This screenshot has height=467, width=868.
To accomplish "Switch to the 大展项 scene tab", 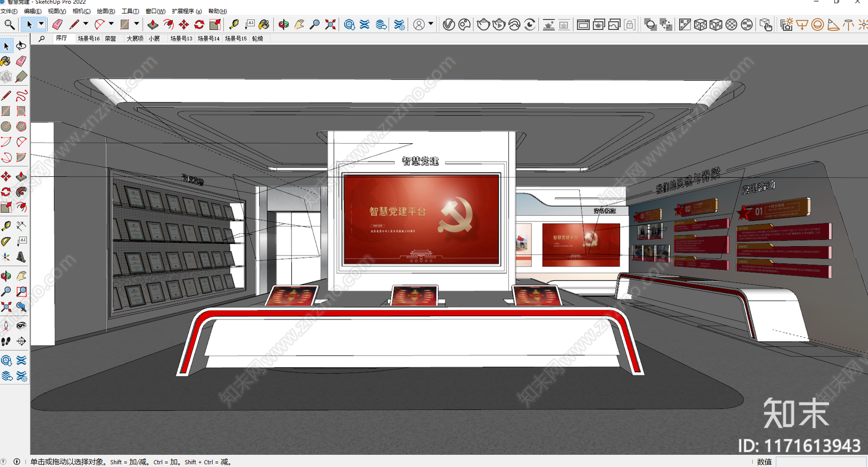I will [x=135, y=39].
